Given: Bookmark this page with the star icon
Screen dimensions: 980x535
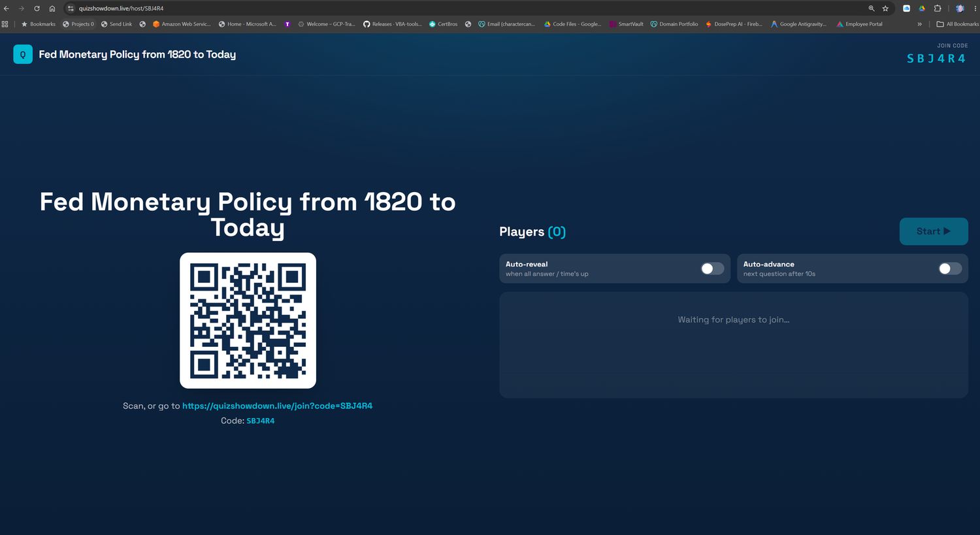Looking at the screenshot, I should tap(885, 8).
